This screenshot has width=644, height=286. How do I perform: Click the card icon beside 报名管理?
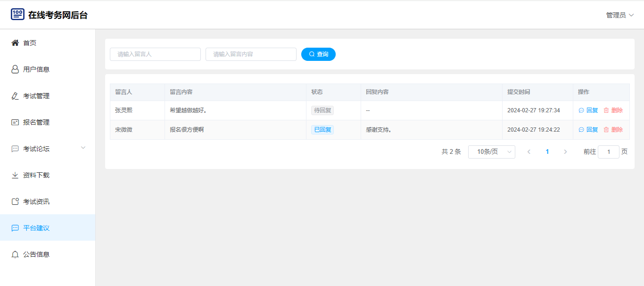point(15,122)
